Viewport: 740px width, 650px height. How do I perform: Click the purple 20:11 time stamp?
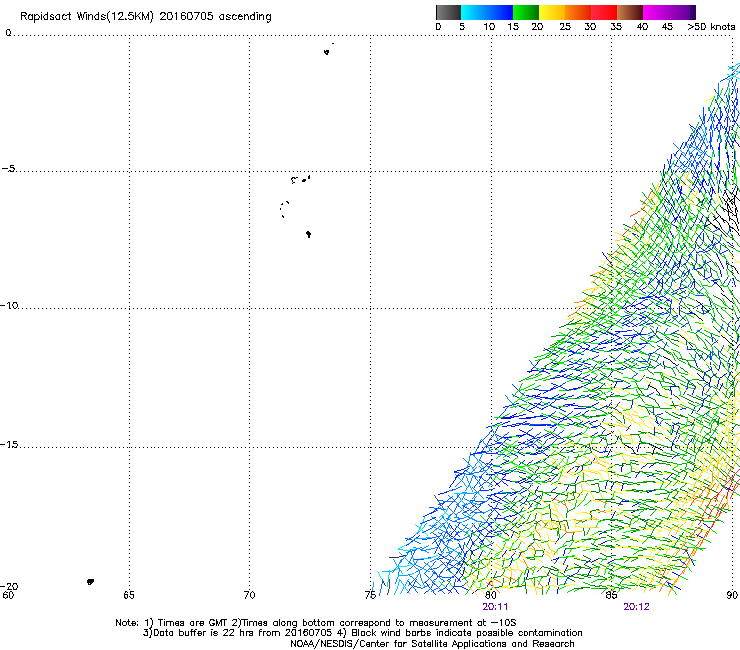click(495, 607)
